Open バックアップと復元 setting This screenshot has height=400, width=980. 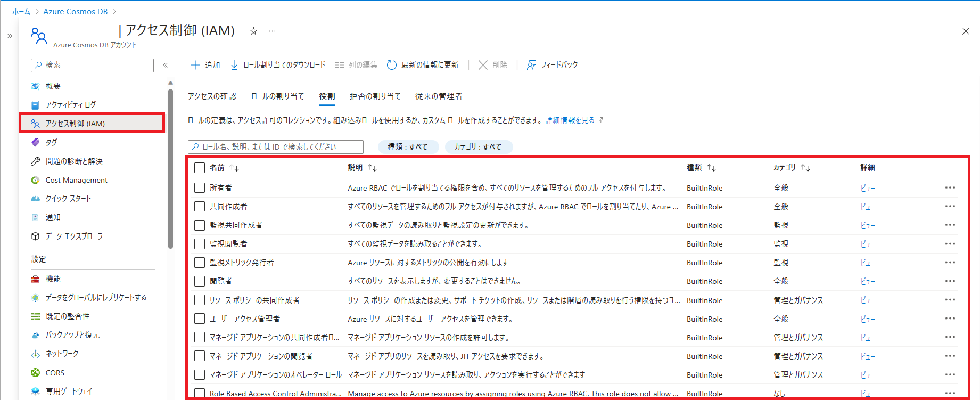pos(72,335)
